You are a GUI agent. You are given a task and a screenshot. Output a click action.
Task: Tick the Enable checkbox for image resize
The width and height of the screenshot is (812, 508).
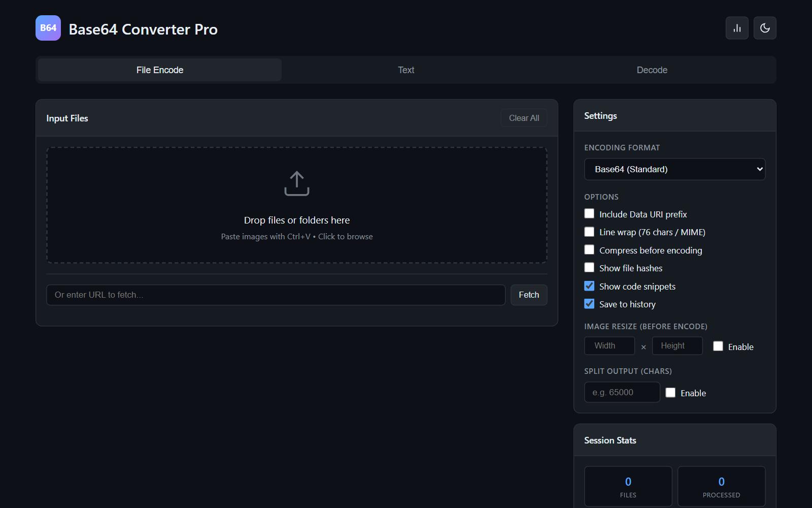718,346
